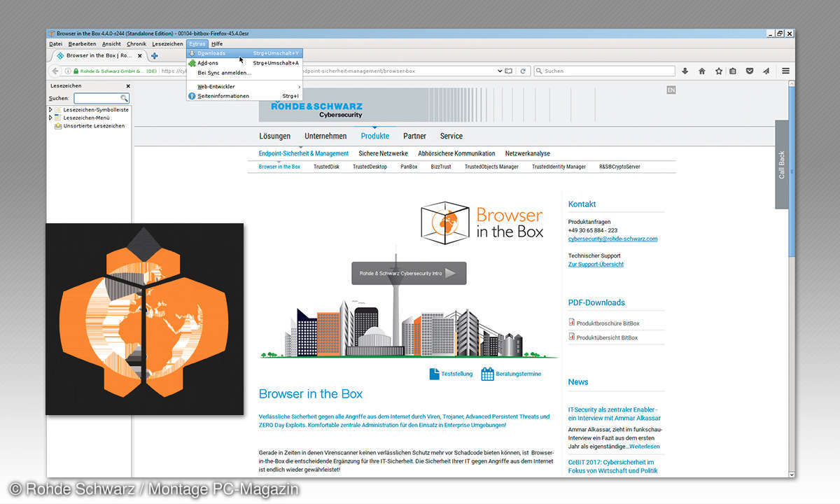Screen dimensions: 840x504
Task: Expand the Web-Entwickler submenu
Action: click(x=245, y=86)
